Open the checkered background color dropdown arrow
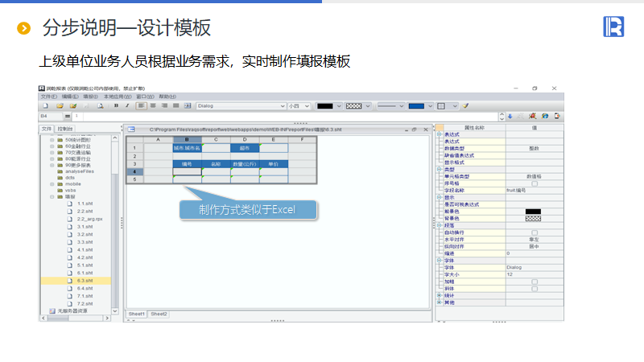Image resolution: width=644 pixels, height=362 pixels. pyautogui.click(x=368, y=106)
